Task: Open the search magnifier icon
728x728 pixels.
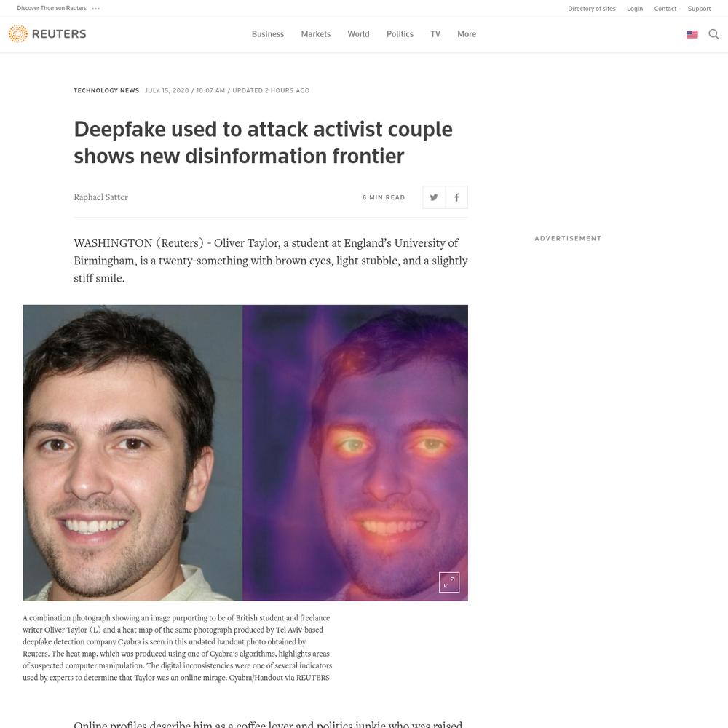Action: tap(713, 34)
